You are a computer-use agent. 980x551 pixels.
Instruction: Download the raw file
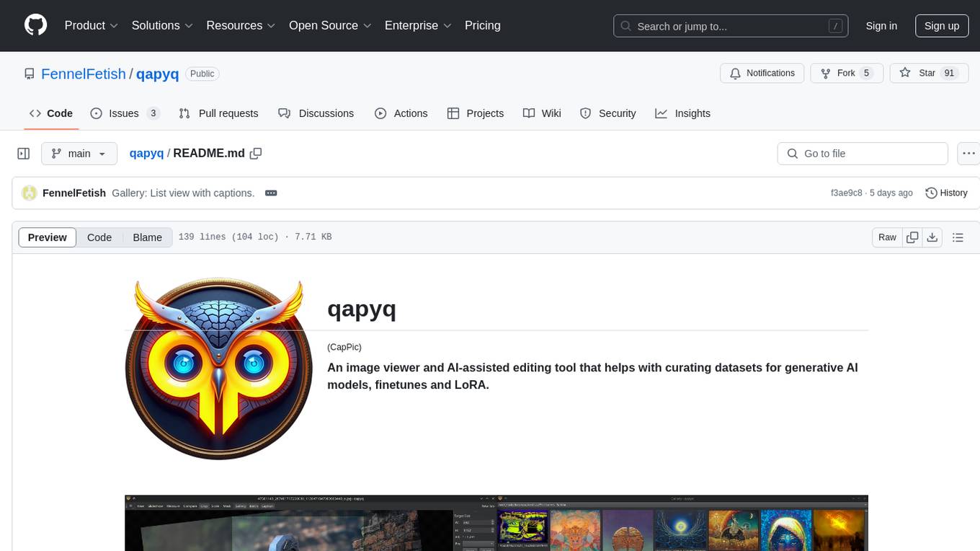[x=932, y=237]
